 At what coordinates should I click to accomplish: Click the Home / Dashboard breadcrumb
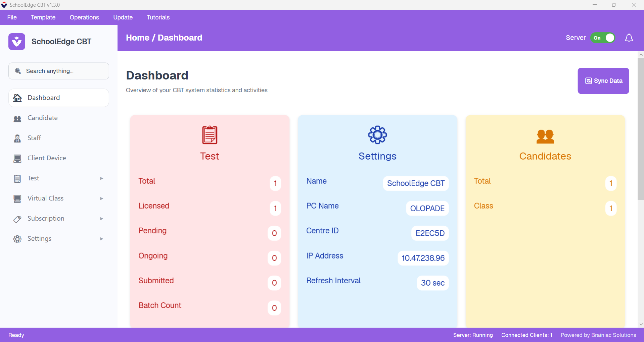(x=164, y=38)
